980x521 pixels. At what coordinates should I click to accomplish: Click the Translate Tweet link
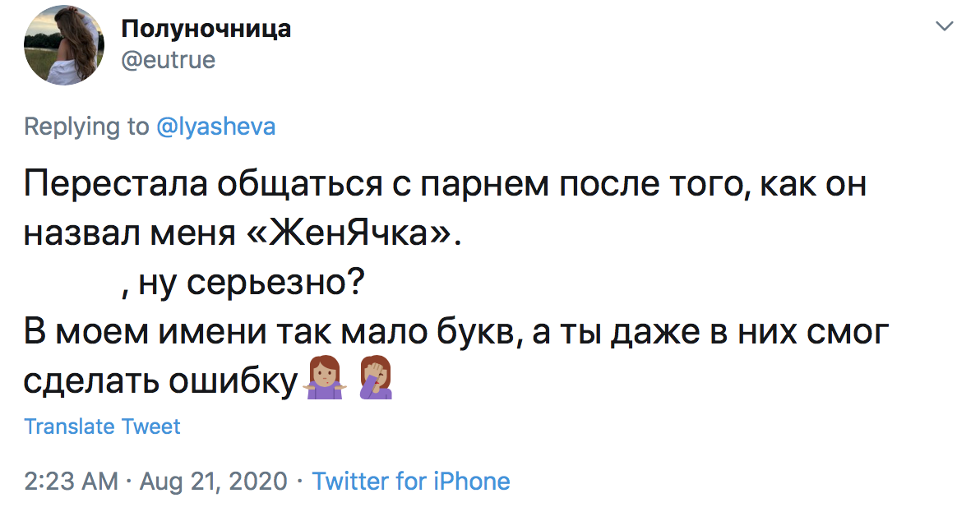102,426
